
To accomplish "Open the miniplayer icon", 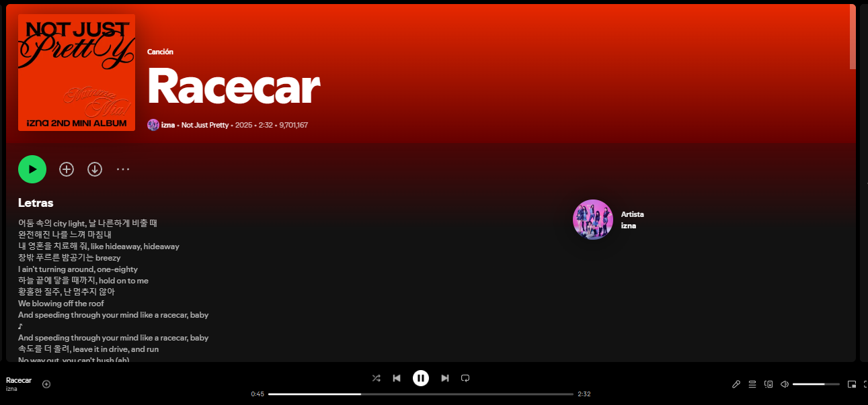I will (852, 384).
